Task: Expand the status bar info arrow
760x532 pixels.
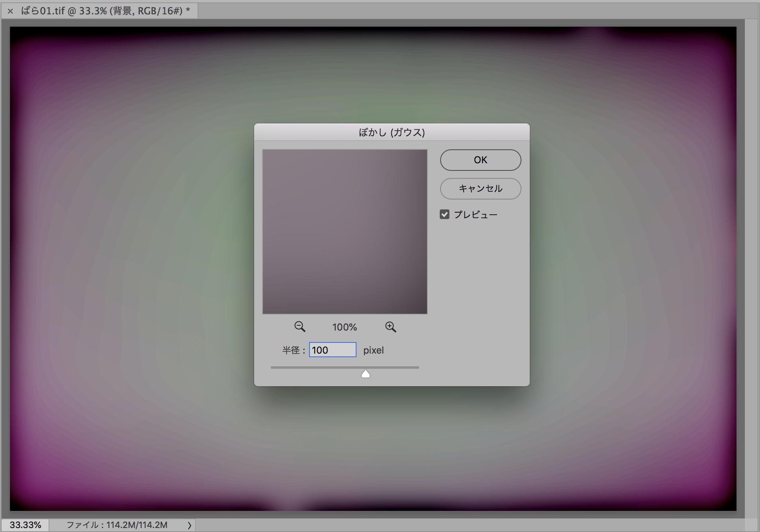Action: 190,525
